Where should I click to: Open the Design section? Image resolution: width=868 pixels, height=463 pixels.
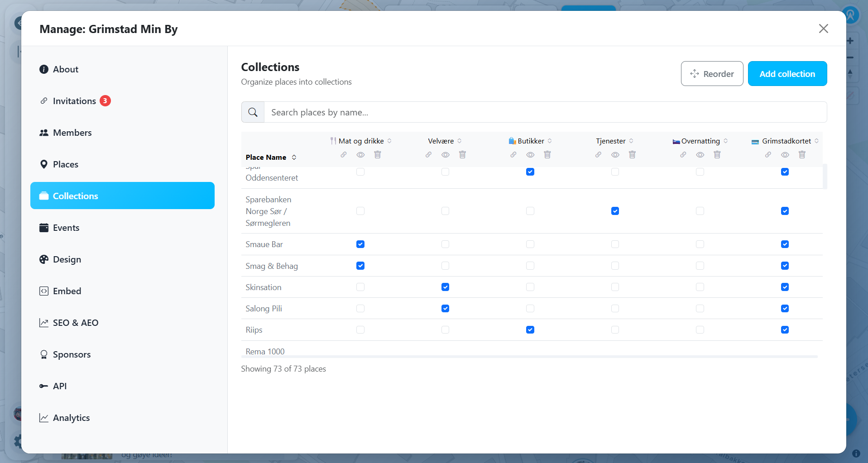[x=122, y=259]
